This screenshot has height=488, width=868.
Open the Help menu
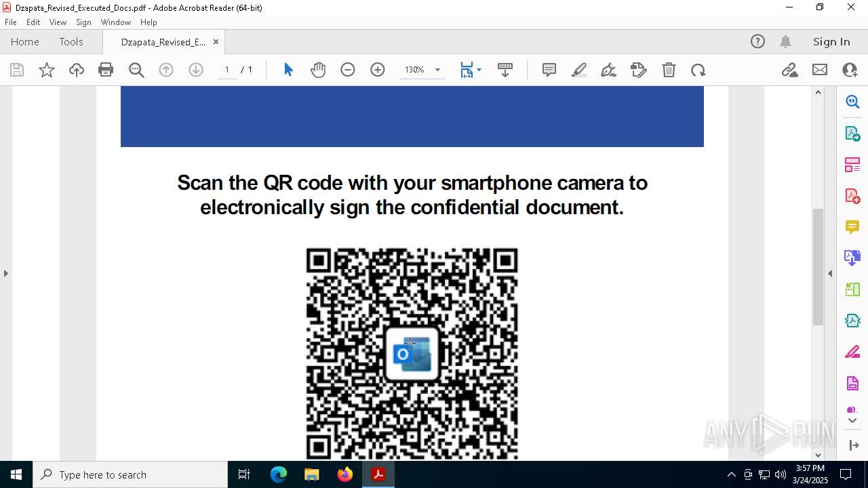tap(149, 22)
